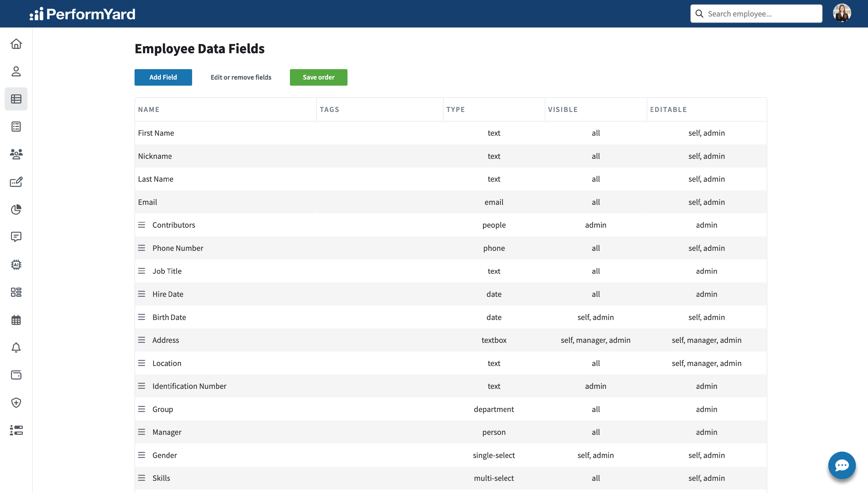Grab the Job Title row drag handle
This screenshot has height=493, width=868.
(141, 271)
